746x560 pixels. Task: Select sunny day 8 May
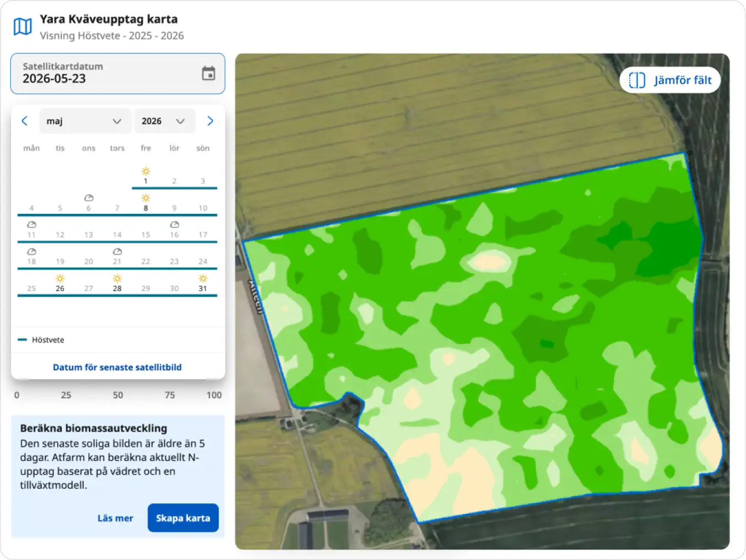pos(145,203)
